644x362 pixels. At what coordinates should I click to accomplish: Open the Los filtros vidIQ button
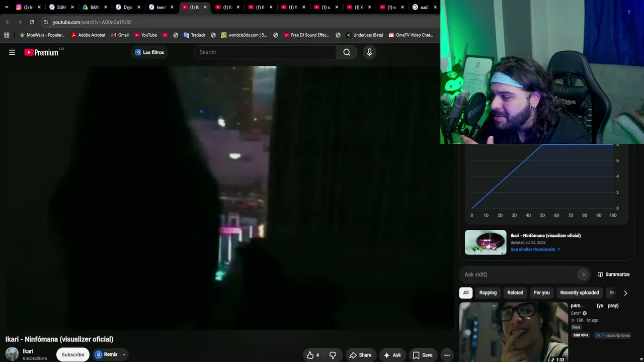pos(150,52)
